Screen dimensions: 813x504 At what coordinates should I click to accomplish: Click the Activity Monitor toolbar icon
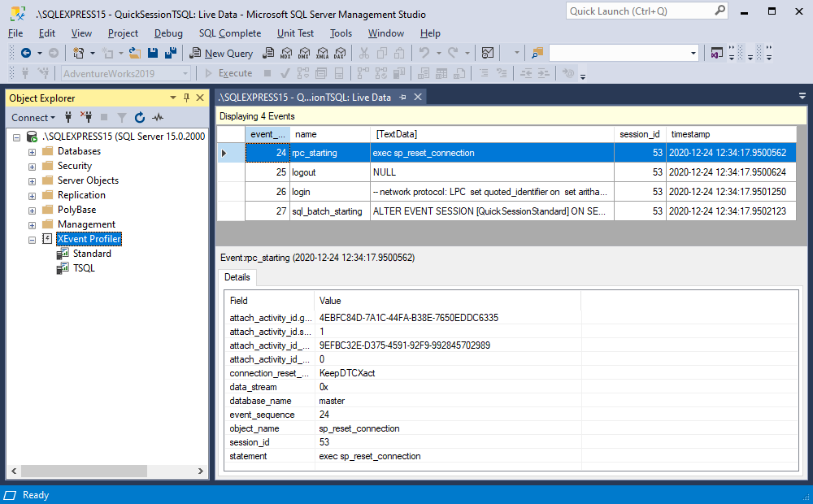click(x=488, y=53)
